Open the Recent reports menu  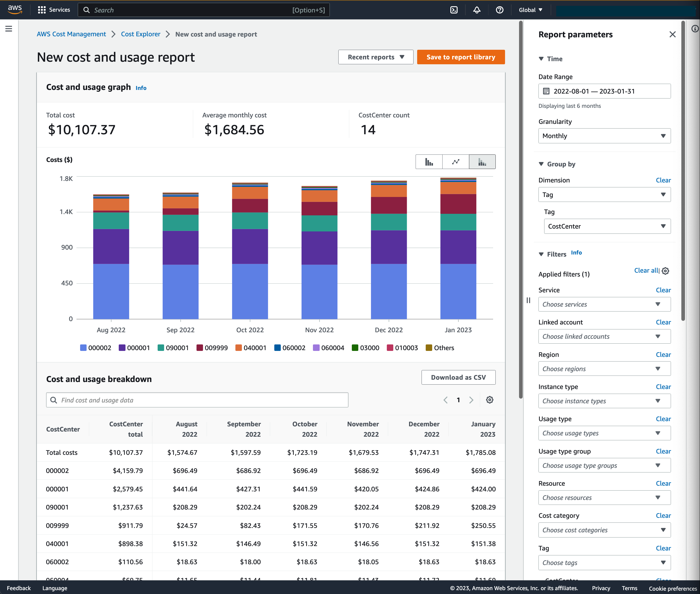(375, 57)
